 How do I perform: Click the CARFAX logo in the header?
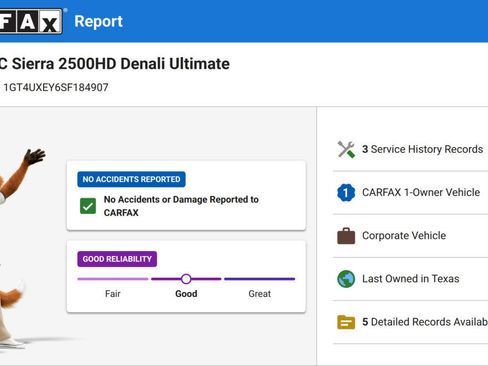tap(31, 21)
